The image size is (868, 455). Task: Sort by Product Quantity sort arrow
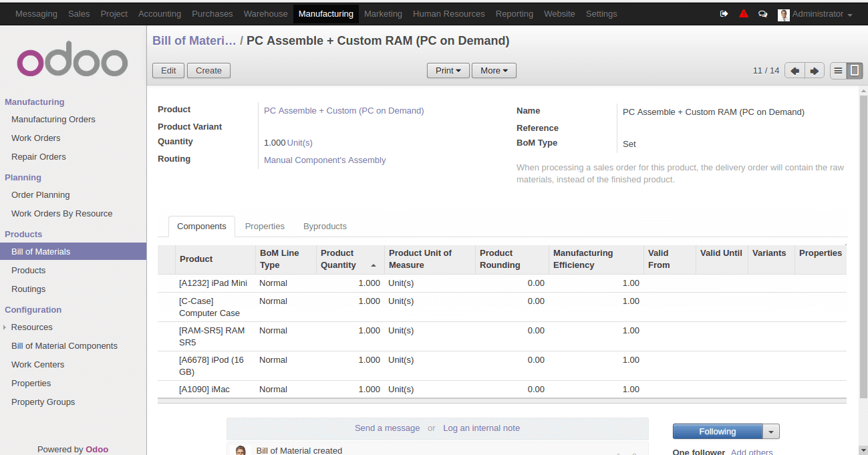point(374,265)
